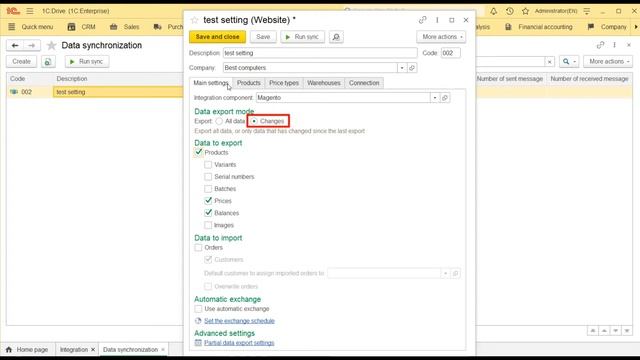Click the Description column header
This screenshot has height=360, width=640.
72,79
